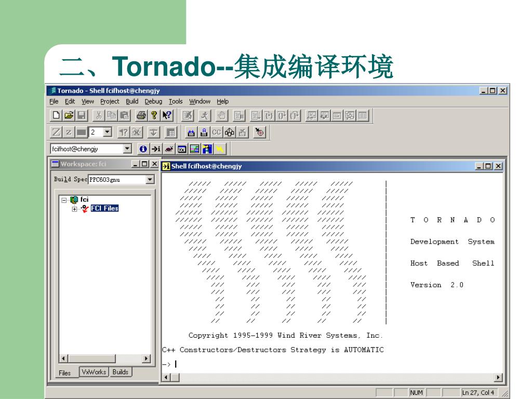Viewport: 532px width, 399px height.
Task: Open the File menu
Action: click(x=54, y=101)
